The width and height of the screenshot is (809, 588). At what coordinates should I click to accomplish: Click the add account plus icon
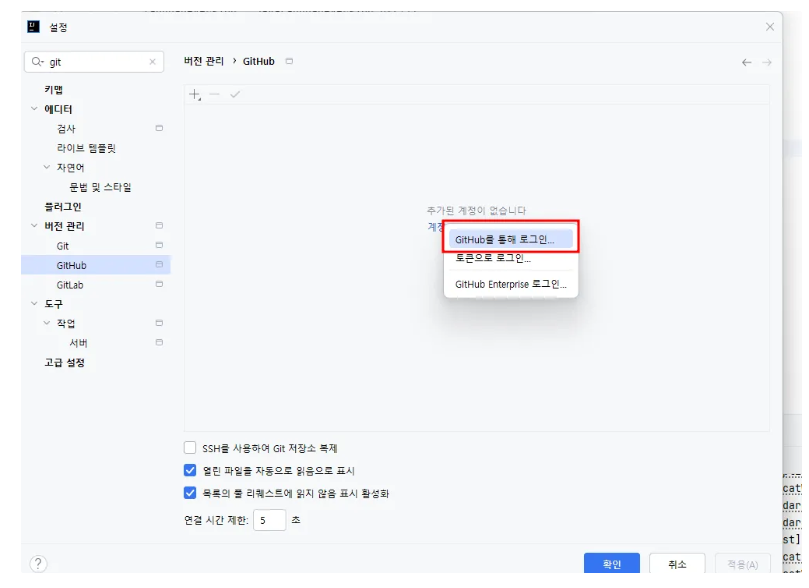[195, 94]
